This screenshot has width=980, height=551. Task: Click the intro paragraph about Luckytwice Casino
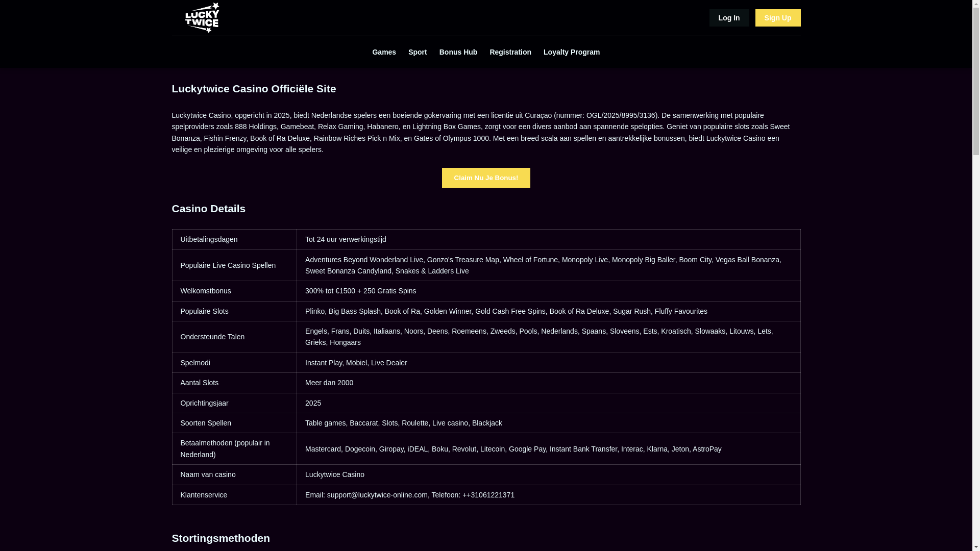coord(481,132)
